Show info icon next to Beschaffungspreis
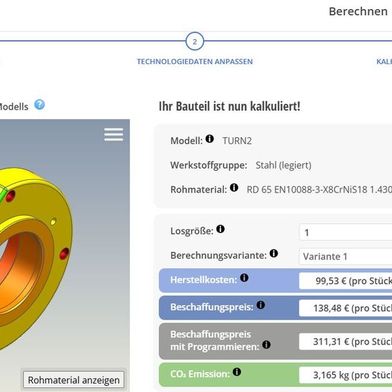The image size is (392, 392). pos(261,305)
